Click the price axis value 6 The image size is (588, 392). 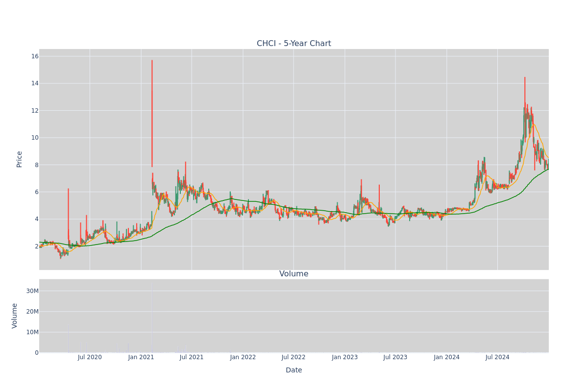[x=36, y=192]
